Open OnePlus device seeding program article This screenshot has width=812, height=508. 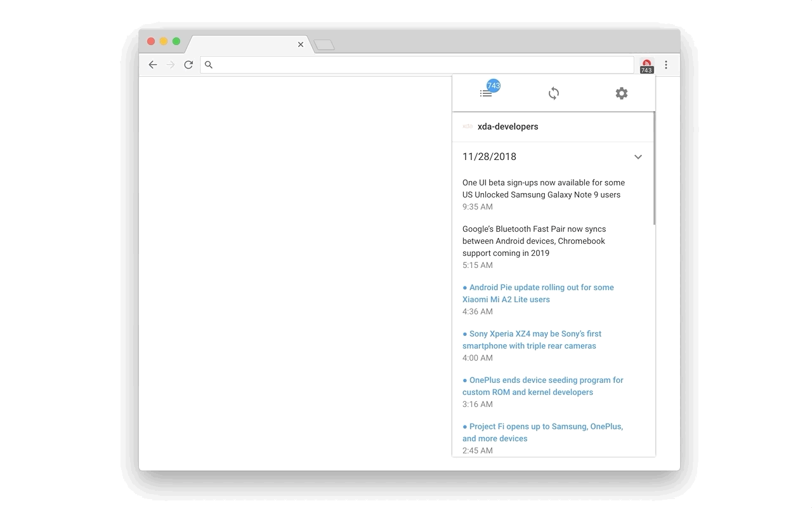pyautogui.click(x=542, y=386)
